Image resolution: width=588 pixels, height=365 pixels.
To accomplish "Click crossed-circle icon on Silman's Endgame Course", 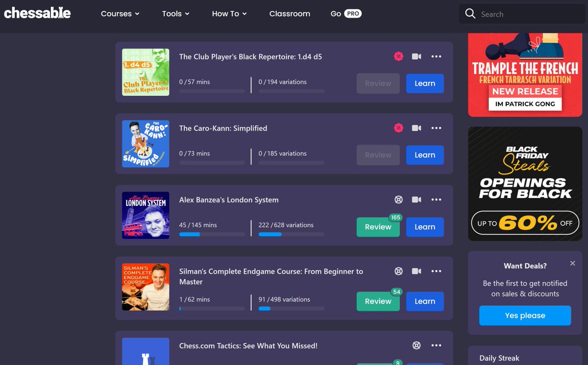I will [x=399, y=271].
